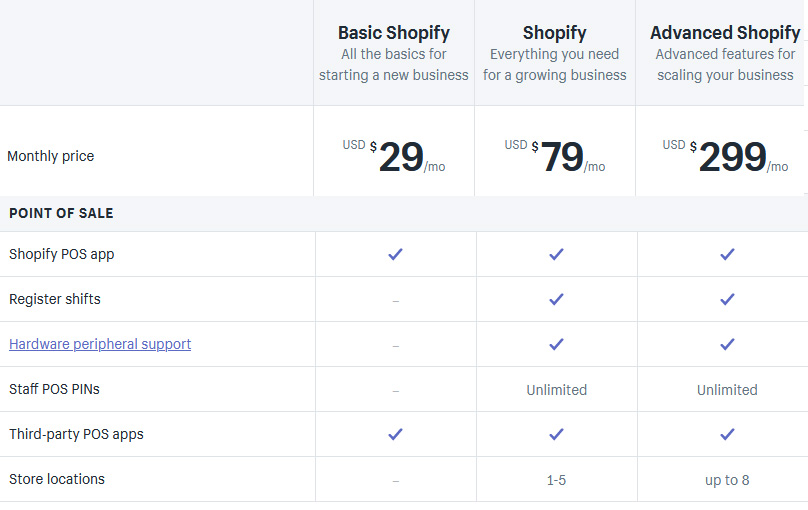Click Register shifts checkmark in Advanced Shopify column
The height and width of the screenshot is (510, 808).
pyautogui.click(x=727, y=299)
